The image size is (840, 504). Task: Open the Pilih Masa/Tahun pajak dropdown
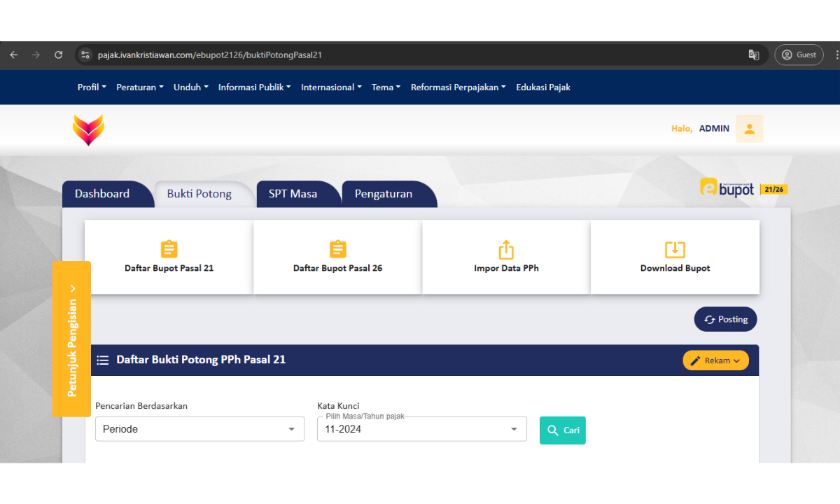421,429
